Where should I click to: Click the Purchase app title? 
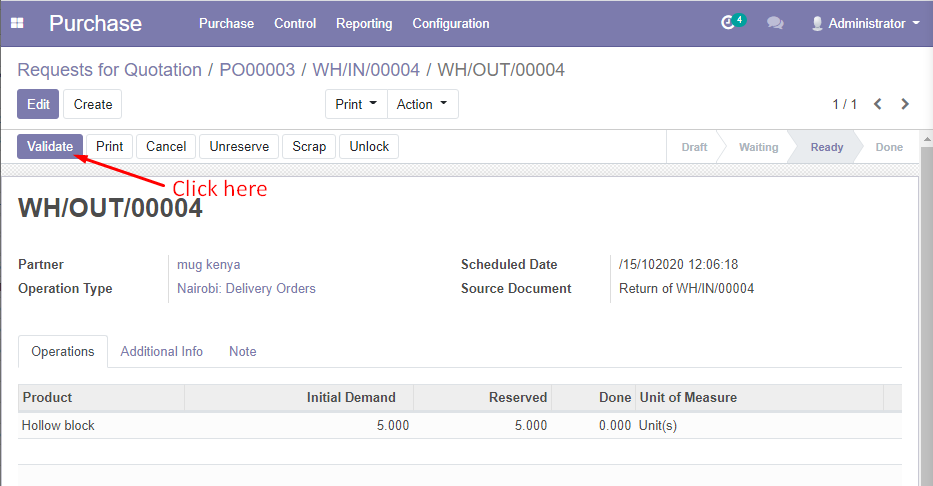click(x=95, y=23)
